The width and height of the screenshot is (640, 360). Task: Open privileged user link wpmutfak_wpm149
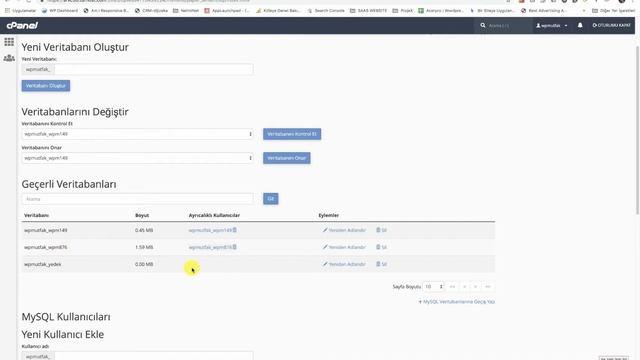(x=210, y=230)
